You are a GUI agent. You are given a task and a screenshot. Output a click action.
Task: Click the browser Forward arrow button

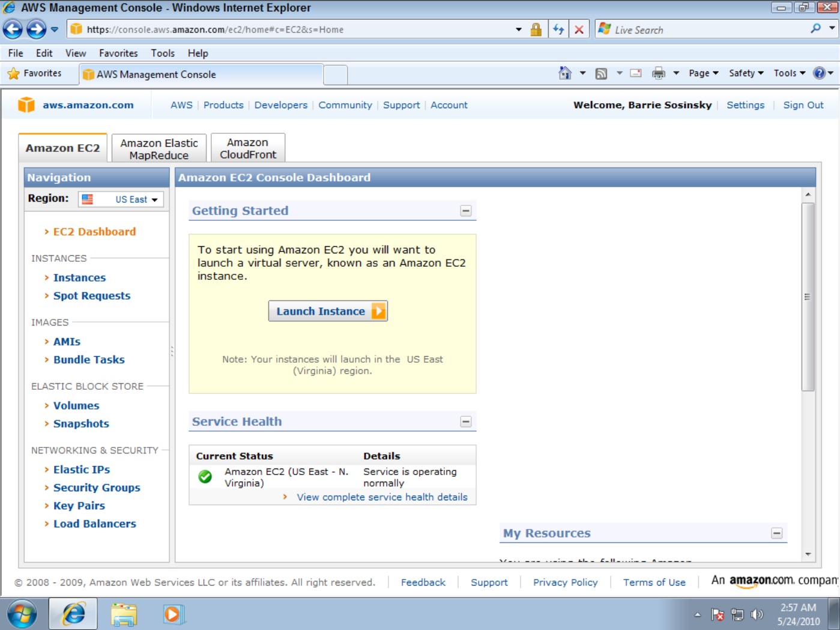pyautogui.click(x=36, y=29)
